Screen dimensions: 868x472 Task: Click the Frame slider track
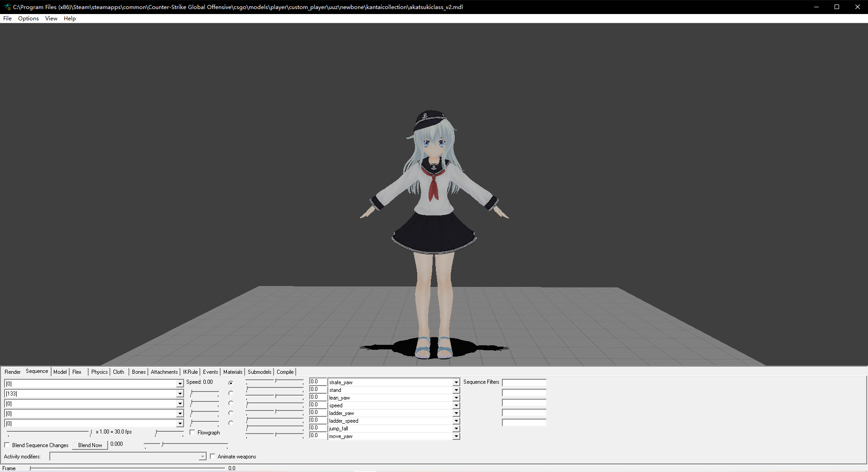[127, 468]
